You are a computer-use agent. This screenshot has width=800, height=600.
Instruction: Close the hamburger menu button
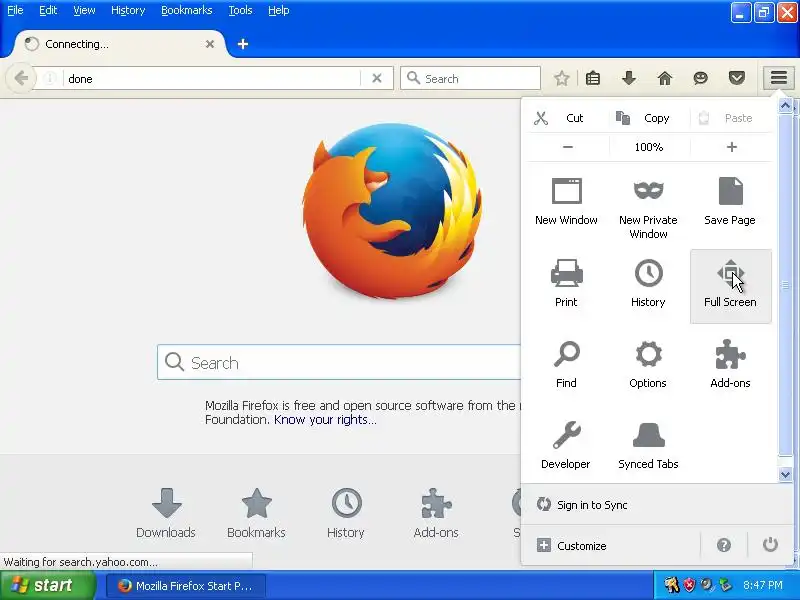(x=779, y=78)
